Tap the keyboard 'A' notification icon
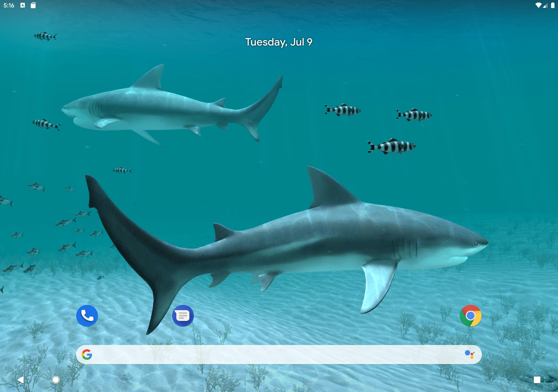558x392 pixels. pyautogui.click(x=23, y=5)
